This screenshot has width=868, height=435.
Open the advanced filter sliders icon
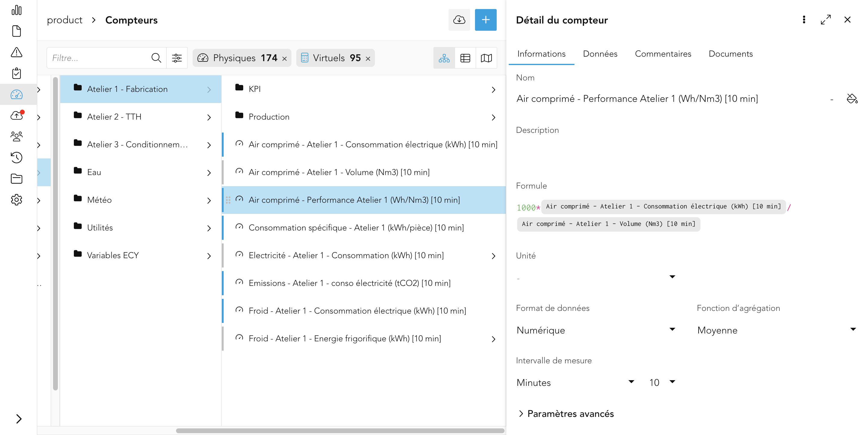pyautogui.click(x=177, y=58)
